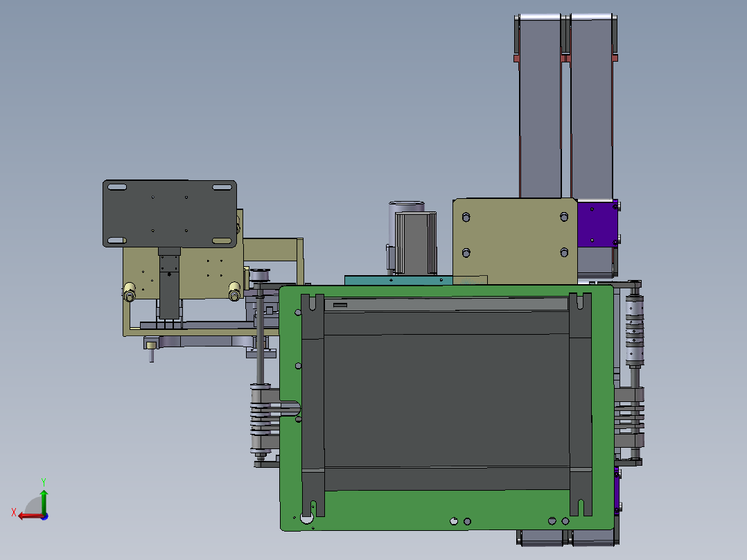Click the red X axis arrow of the triad

click(x=30, y=516)
